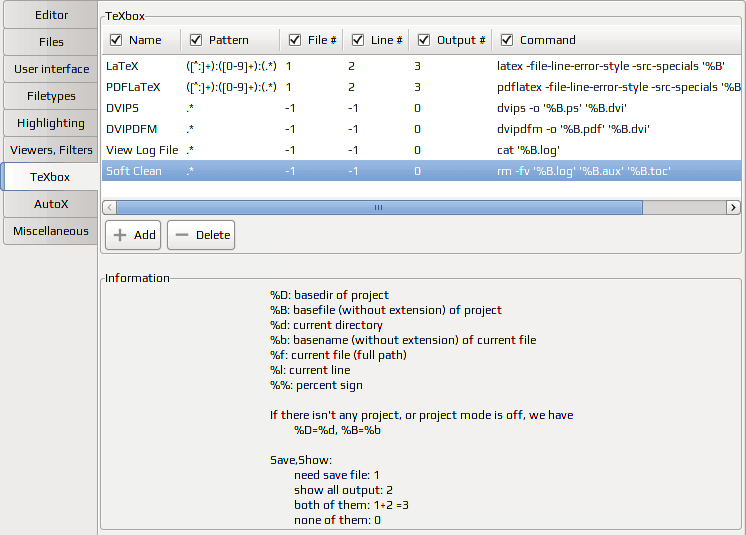Click the LaTeX row pattern cell

(x=231, y=66)
